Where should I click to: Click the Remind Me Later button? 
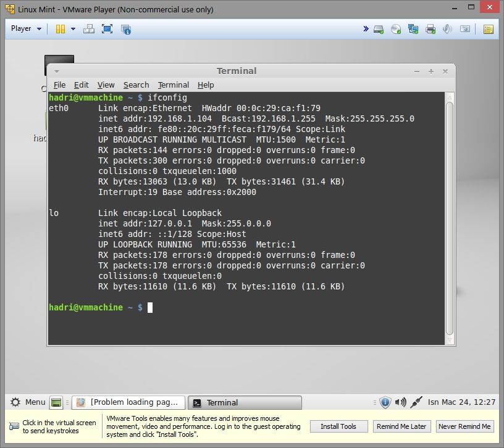pyautogui.click(x=401, y=426)
